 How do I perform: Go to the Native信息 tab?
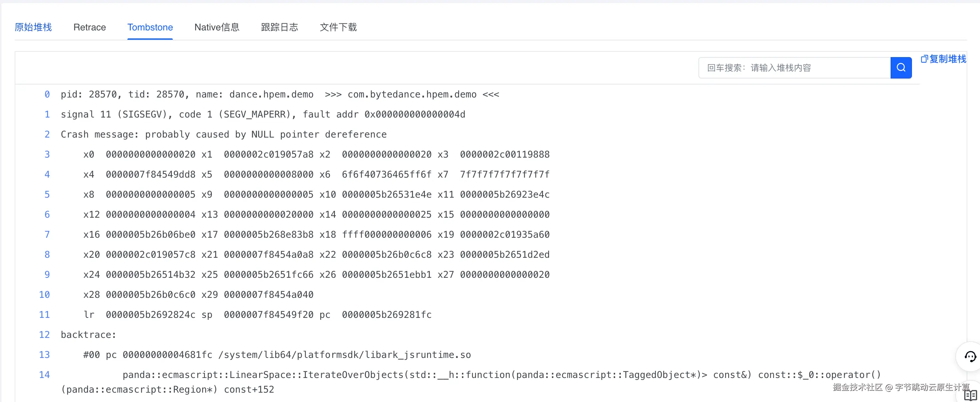click(x=216, y=27)
